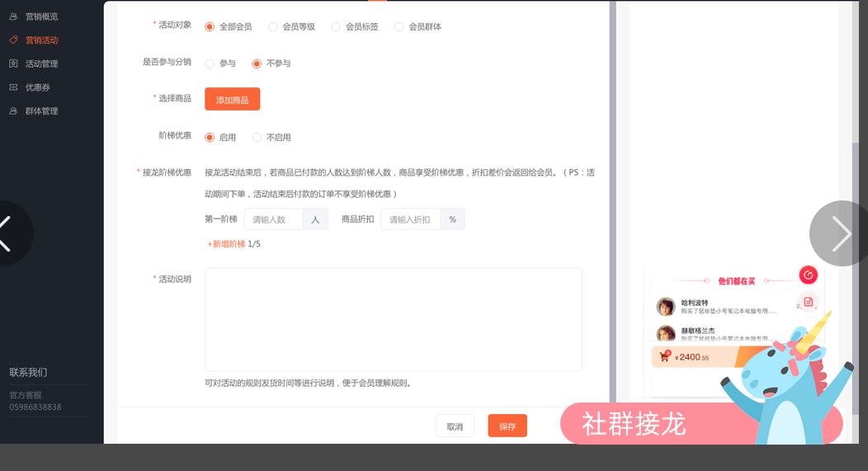Click the 营销概览 sidebar icon
868x471 pixels.
point(13,16)
